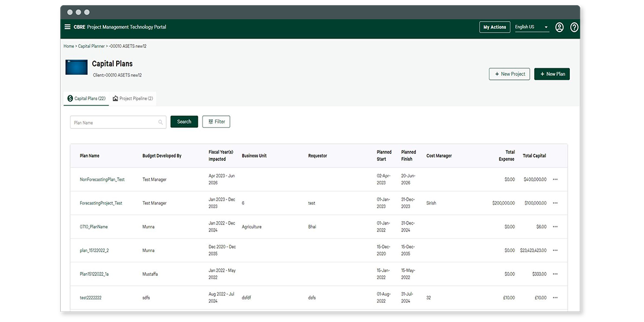Open more options for ForecastingProject_Test row

[555, 203]
